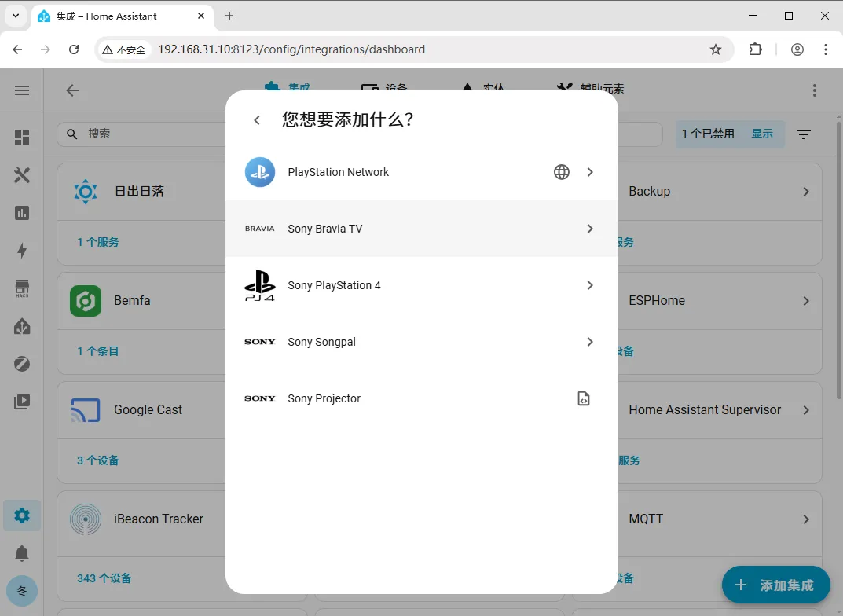Open the filter icon next to disabled notice
Screen dimensions: 843x616
point(804,134)
